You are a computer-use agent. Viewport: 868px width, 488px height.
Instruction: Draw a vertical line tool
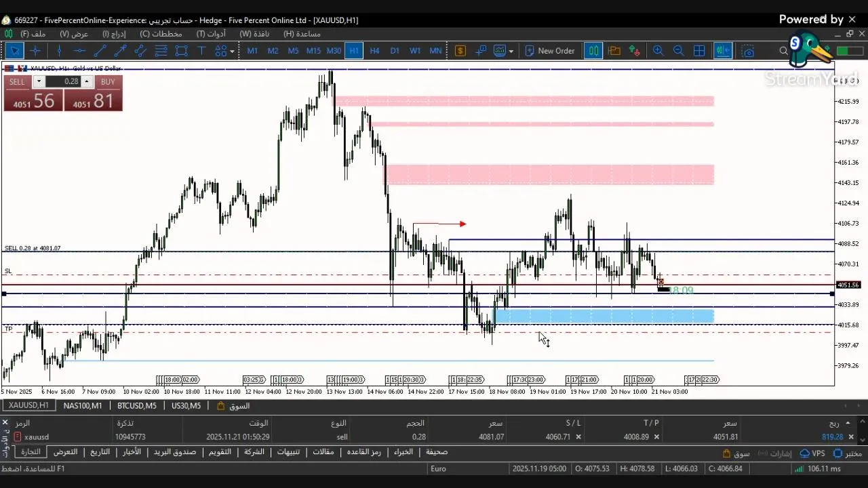[x=59, y=51]
